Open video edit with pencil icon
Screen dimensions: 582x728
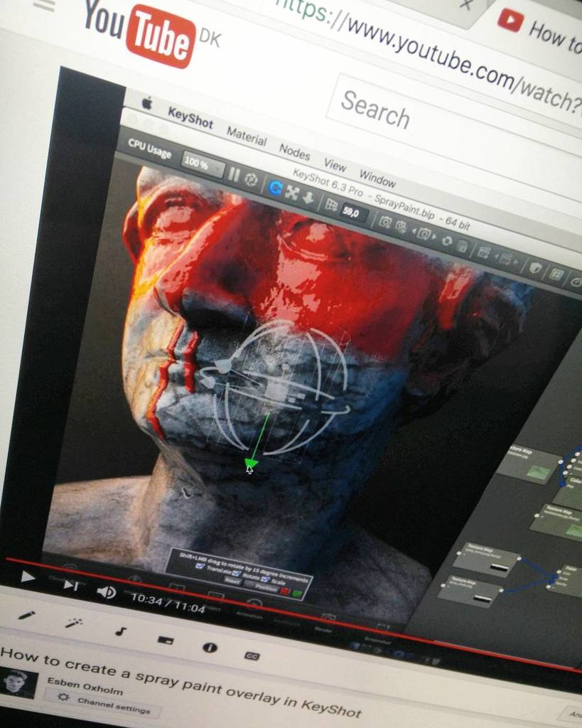pyautogui.click(x=26, y=615)
